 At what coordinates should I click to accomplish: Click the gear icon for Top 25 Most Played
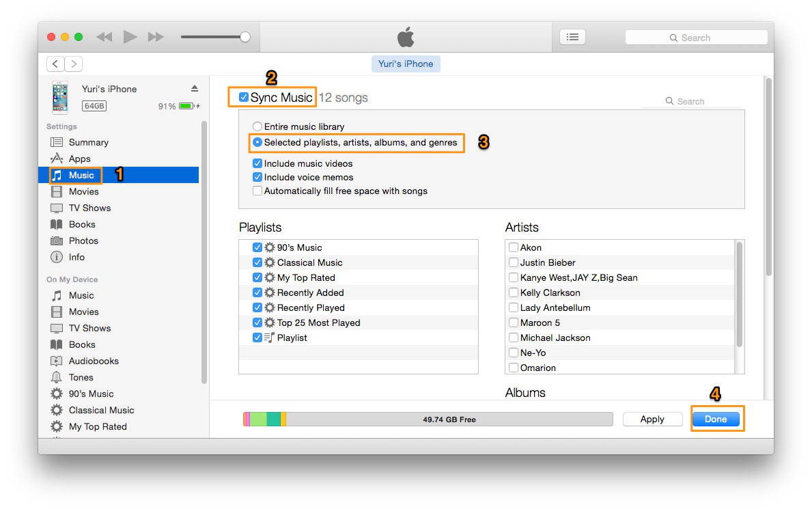point(269,322)
